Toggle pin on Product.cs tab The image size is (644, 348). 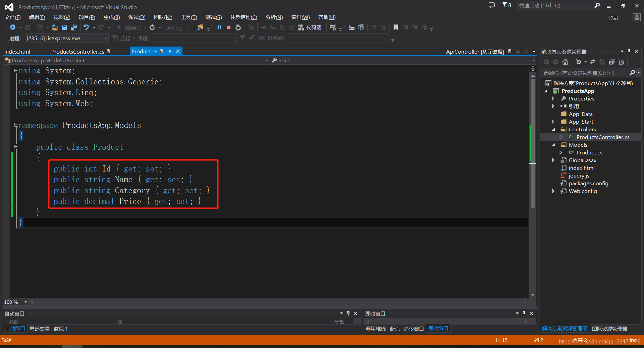point(170,51)
